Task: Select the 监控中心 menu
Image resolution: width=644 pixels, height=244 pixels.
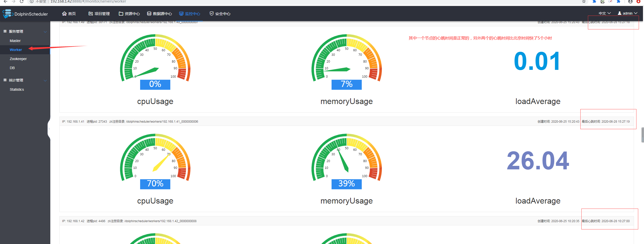Action: click(x=190, y=14)
